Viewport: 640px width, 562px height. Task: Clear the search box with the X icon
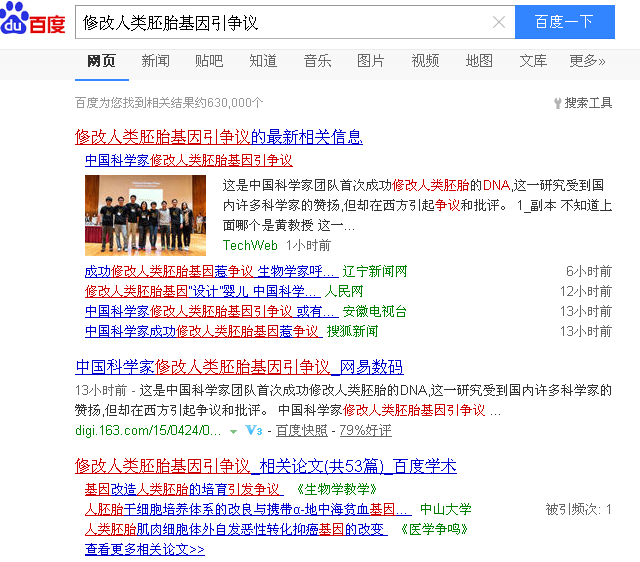[x=499, y=22]
